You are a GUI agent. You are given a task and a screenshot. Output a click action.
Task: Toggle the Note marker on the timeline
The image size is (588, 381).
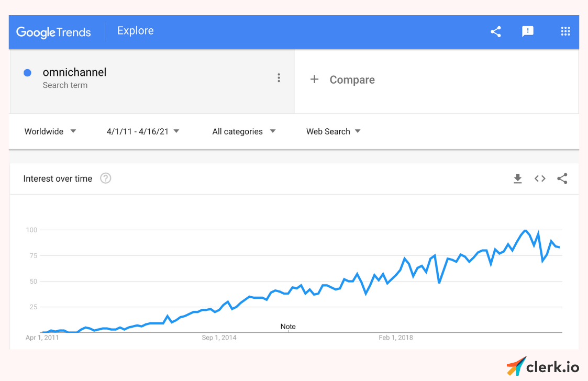[x=288, y=326]
